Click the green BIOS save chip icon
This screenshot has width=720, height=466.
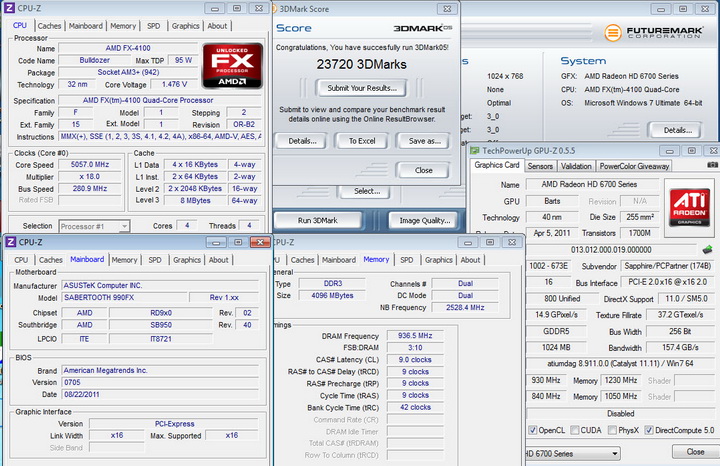707,250
